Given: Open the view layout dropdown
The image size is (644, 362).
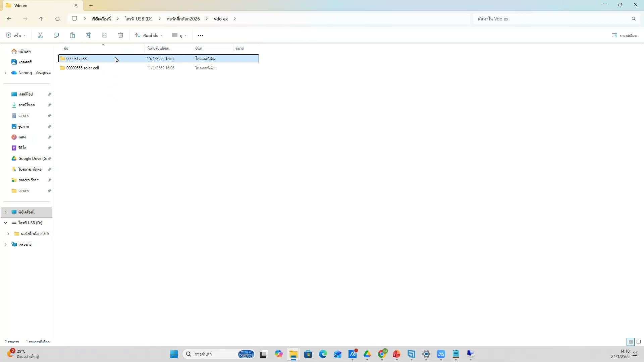Looking at the screenshot, I should (179, 36).
